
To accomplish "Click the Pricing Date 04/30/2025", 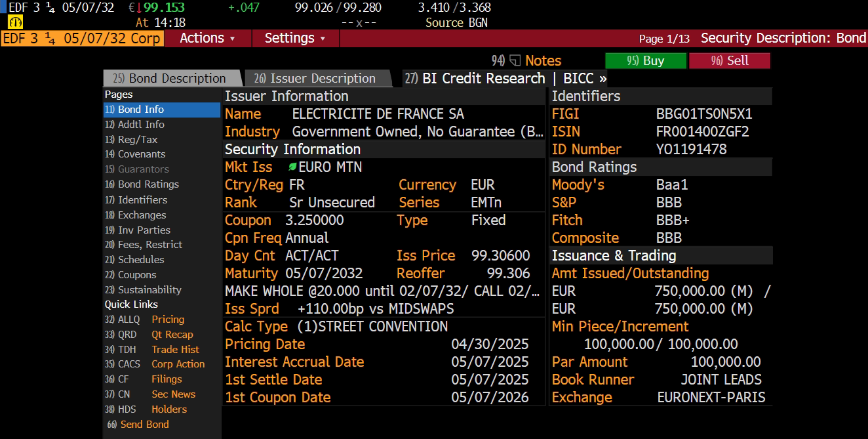I will (490, 345).
